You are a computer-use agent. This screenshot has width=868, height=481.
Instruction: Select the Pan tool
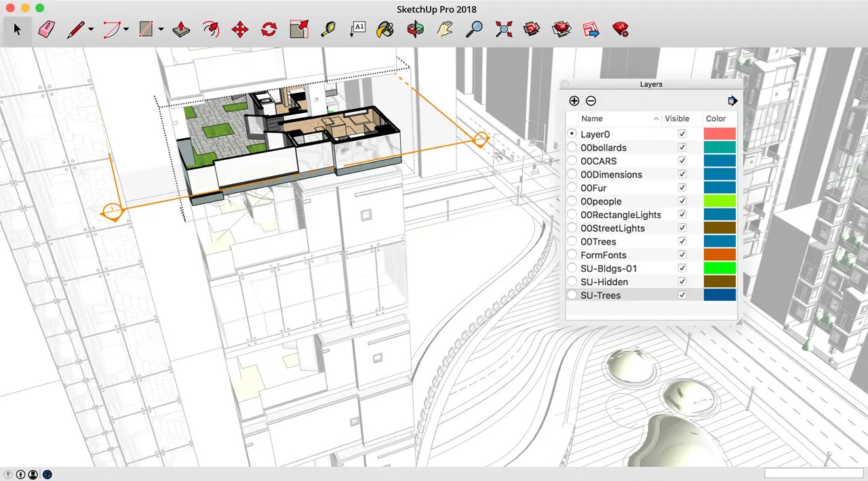(443, 29)
